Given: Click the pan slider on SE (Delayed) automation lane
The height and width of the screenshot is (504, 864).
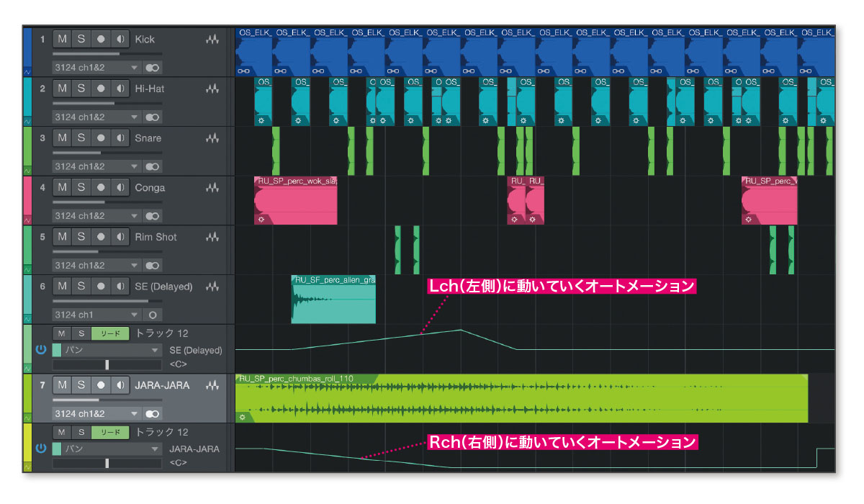Looking at the screenshot, I should point(107,364).
